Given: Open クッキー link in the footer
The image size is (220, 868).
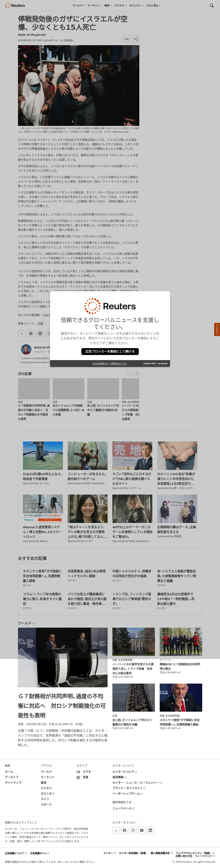Looking at the screenshot, I should (110, 853).
